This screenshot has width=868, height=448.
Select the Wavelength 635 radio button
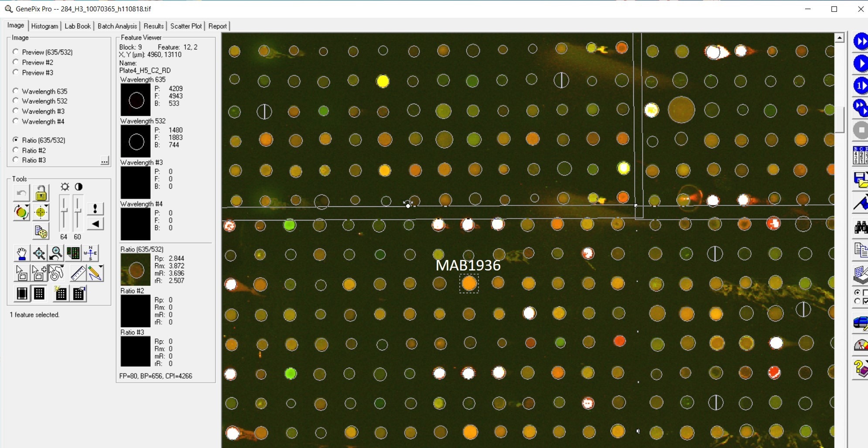[x=16, y=91]
